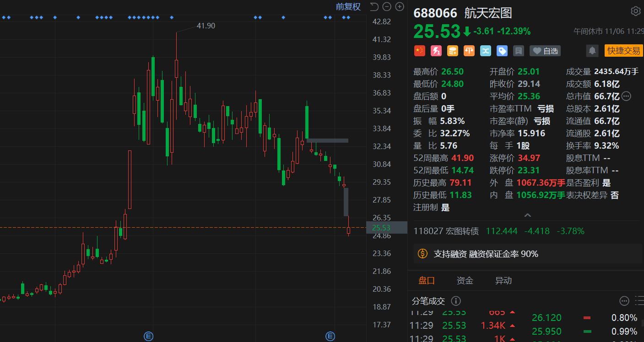Set a price alert with bell icon

(592, 51)
